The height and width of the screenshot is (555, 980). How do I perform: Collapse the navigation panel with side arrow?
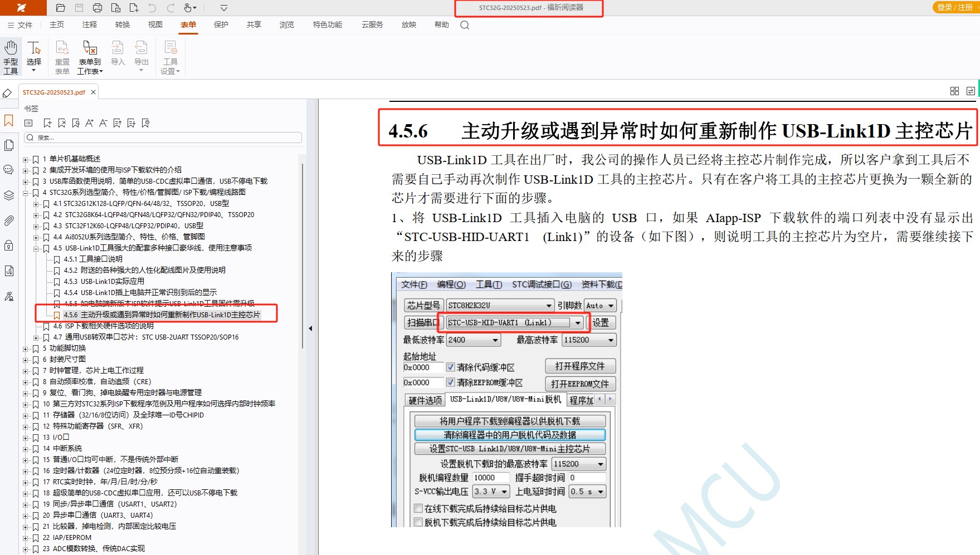click(x=310, y=328)
